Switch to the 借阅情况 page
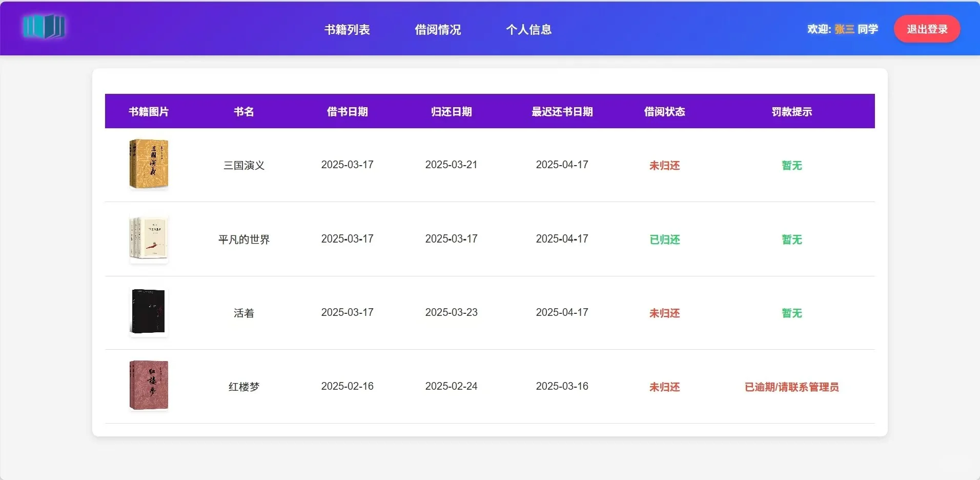The height and width of the screenshot is (480, 980). tap(438, 29)
